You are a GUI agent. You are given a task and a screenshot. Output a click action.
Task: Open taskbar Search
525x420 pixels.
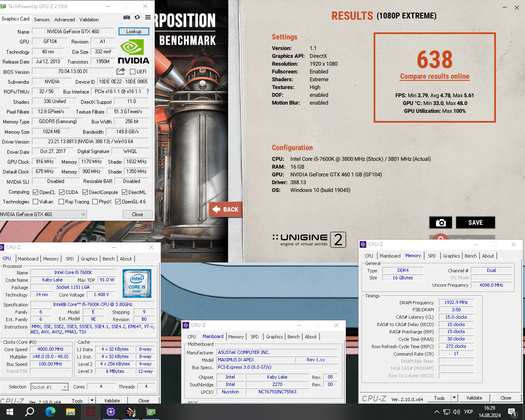click(30, 412)
